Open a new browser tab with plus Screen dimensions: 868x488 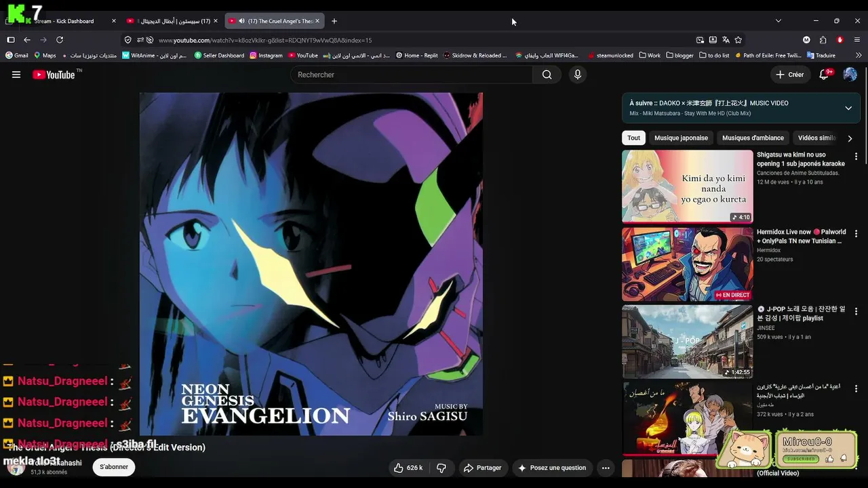pos(334,21)
